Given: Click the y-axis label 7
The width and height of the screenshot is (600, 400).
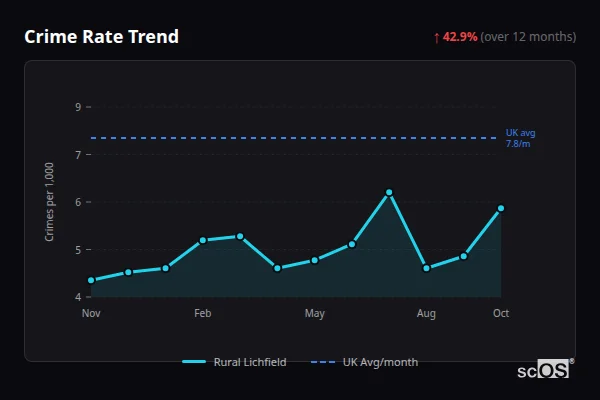Looking at the screenshot, I should 78,155.
